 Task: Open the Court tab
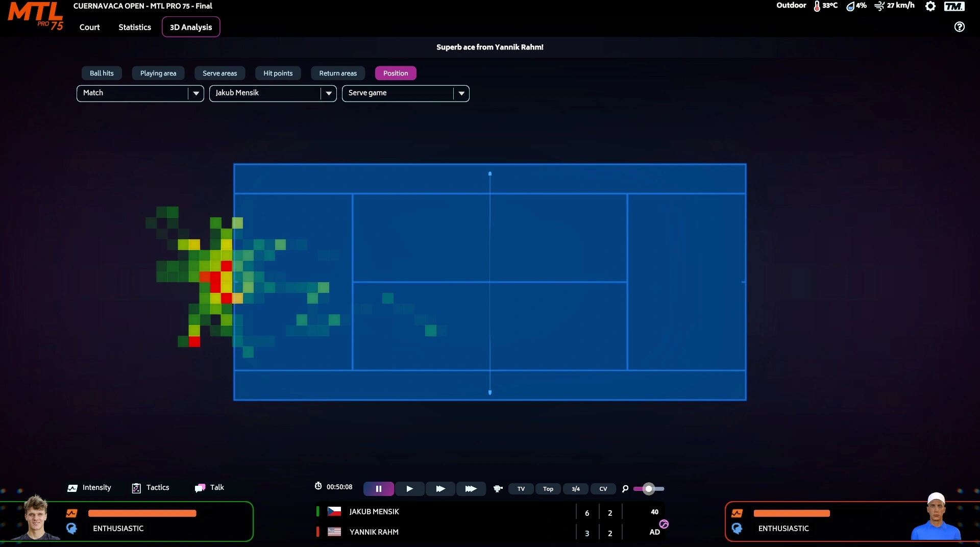pyautogui.click(x=89, y=27)
